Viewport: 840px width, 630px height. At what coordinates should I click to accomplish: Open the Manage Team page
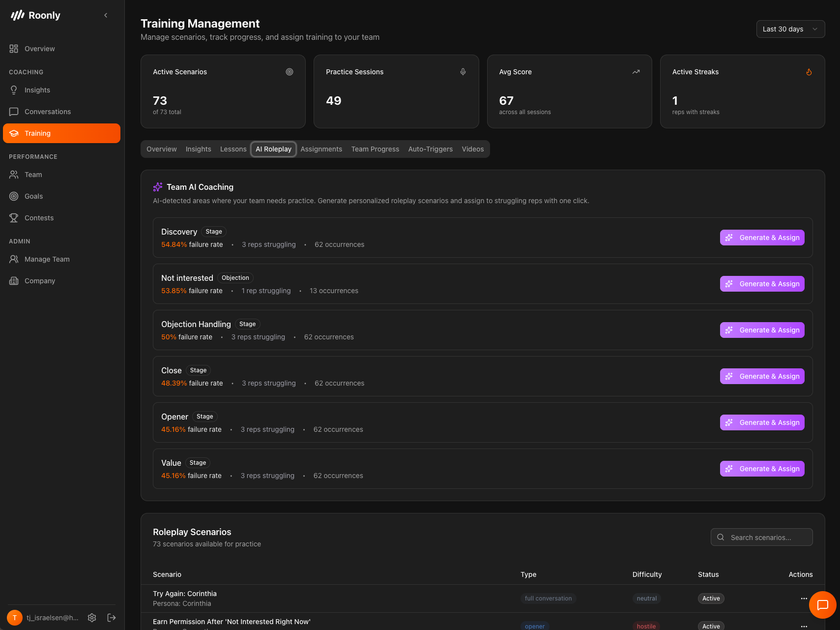pos(47,259)
